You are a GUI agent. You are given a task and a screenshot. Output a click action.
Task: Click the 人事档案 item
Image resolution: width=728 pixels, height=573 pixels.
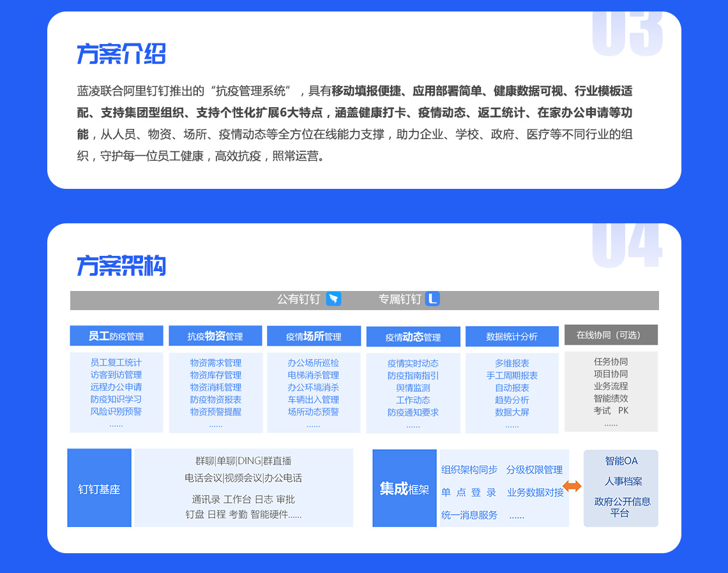pyautogui.click(x=623, y=482)
